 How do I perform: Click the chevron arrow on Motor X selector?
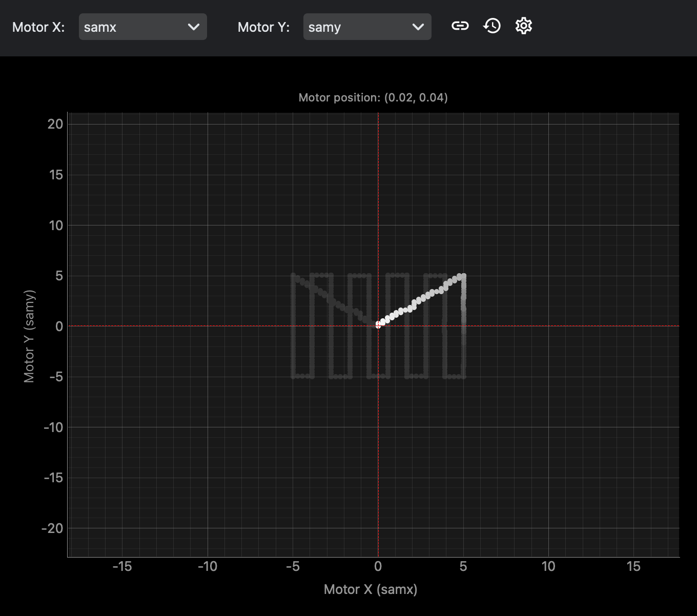(x=194, y=27)
